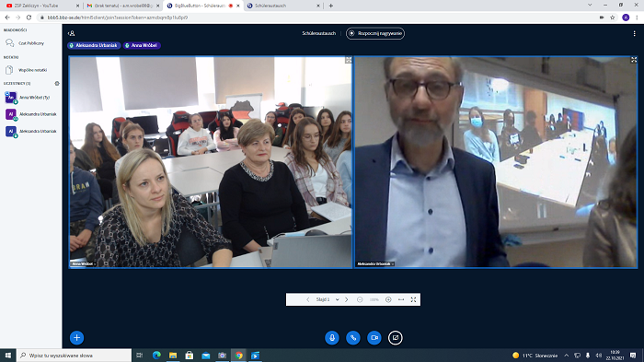Select the talking indicator Anna Wróbel
Image resolution: width=644 pixels, height=362 pixels.
tap(142, 45)
